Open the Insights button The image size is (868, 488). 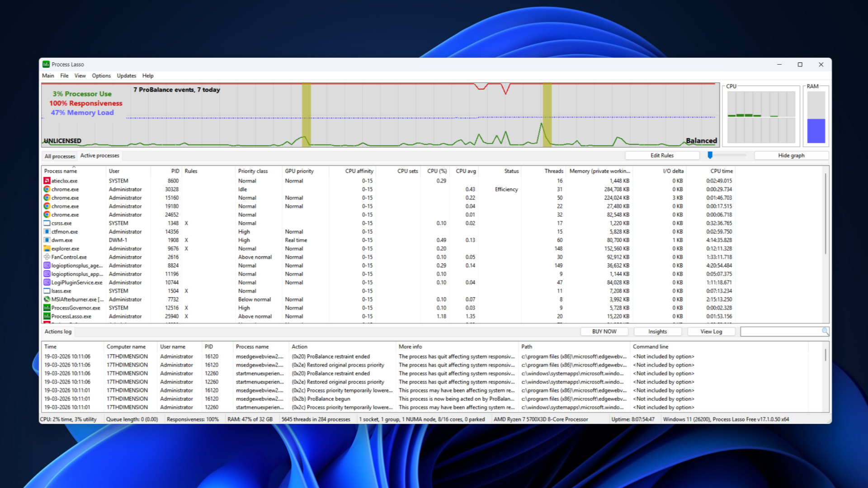[657, 332]
